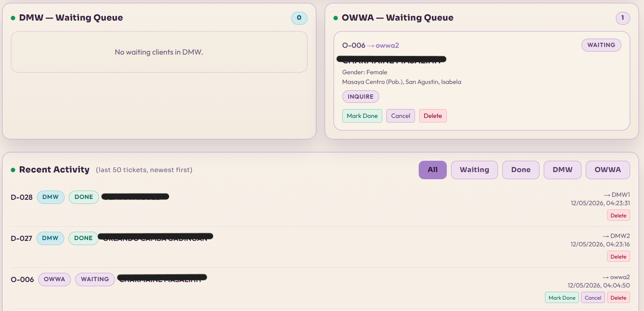
Task: Click the "DMW — Waiting Queue" heading
Action: click(71, 18)
